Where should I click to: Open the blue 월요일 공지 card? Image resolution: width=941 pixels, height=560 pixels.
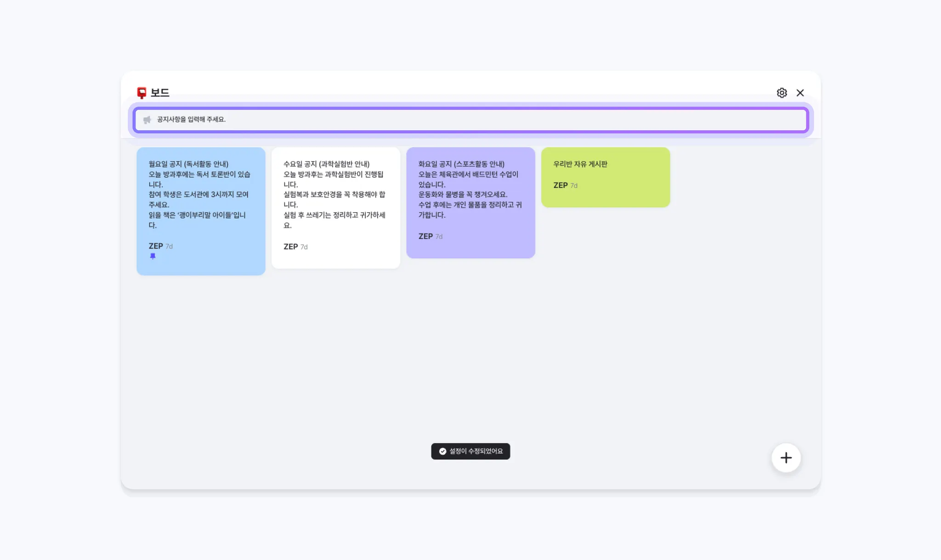(201, 198)
